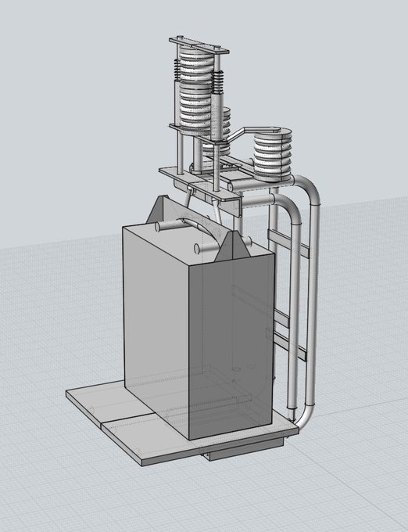Select the ribbed spring on the right rod
The width and height of the screenshot is (408, 532).
click(x=217, y=83)
